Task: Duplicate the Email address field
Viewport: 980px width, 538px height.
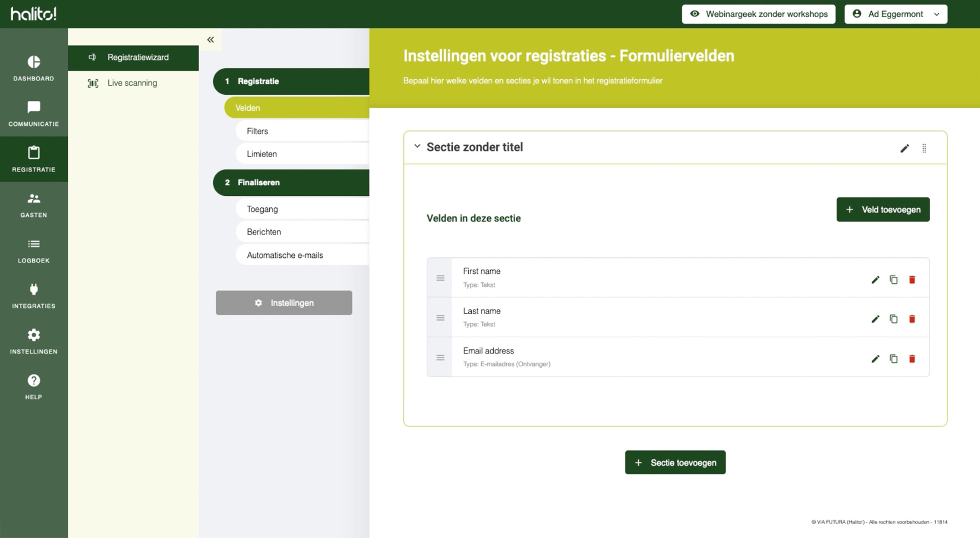Action: point(893,359)
